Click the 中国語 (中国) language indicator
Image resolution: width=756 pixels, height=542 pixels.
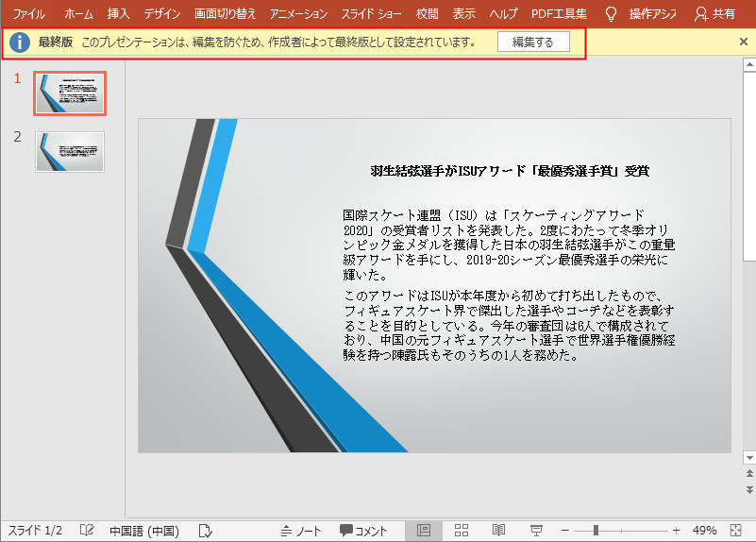point(144,531)
